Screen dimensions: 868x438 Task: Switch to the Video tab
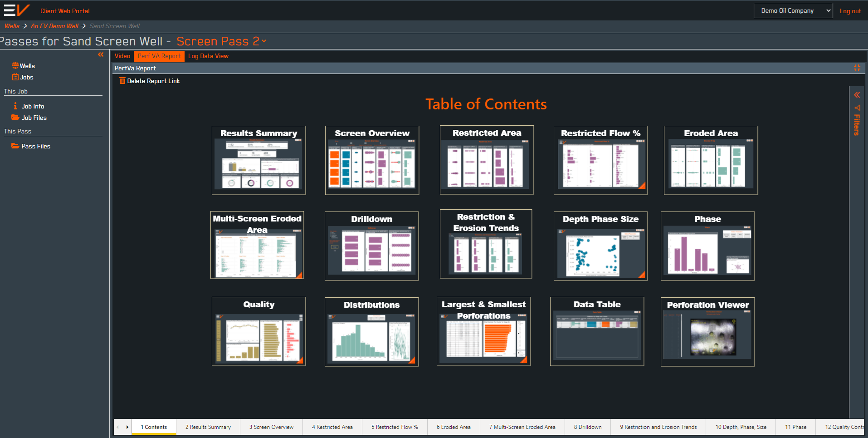tap(122, 56)
